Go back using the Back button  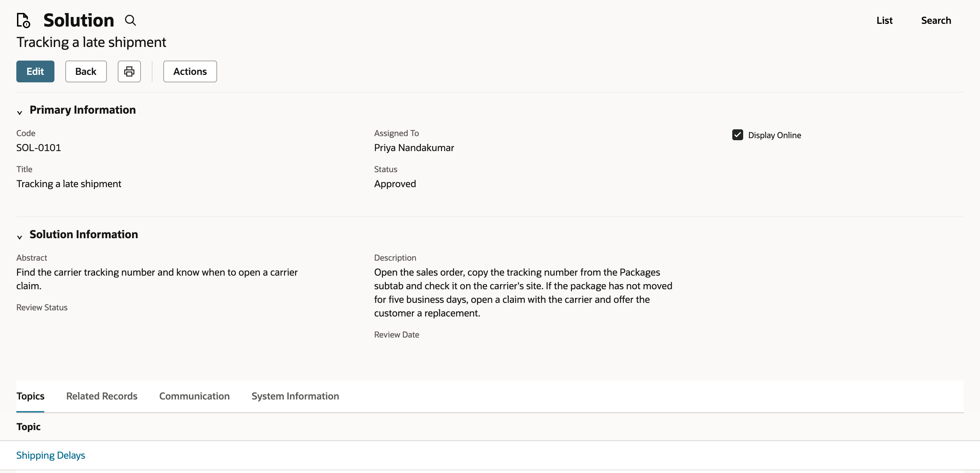(x=86, y=71)
